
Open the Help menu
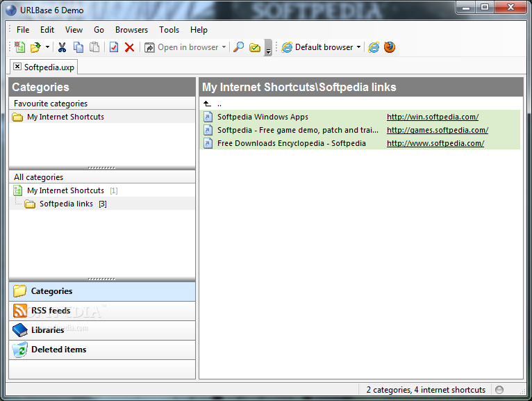199,30
